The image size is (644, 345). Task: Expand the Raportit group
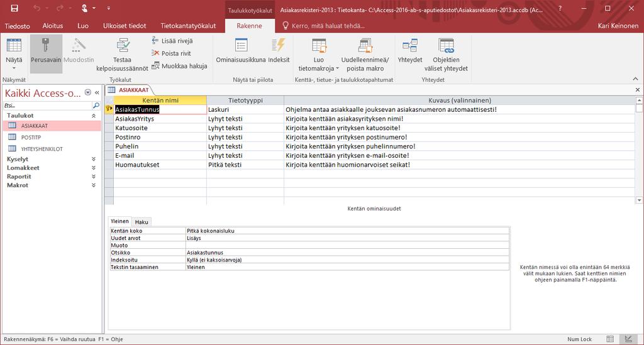point(94,177)
